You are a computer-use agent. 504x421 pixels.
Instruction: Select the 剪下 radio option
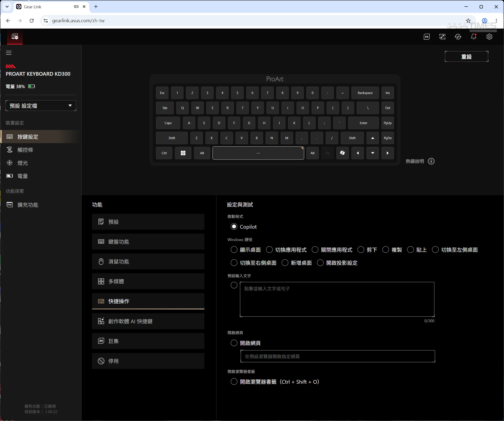[x=361, y=250]
